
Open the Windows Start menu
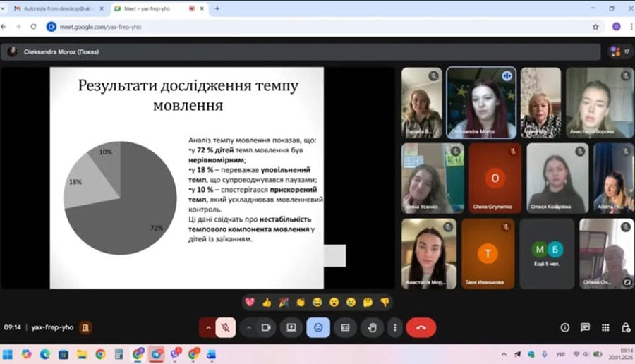pyautogui.click(x=8, y=355)
